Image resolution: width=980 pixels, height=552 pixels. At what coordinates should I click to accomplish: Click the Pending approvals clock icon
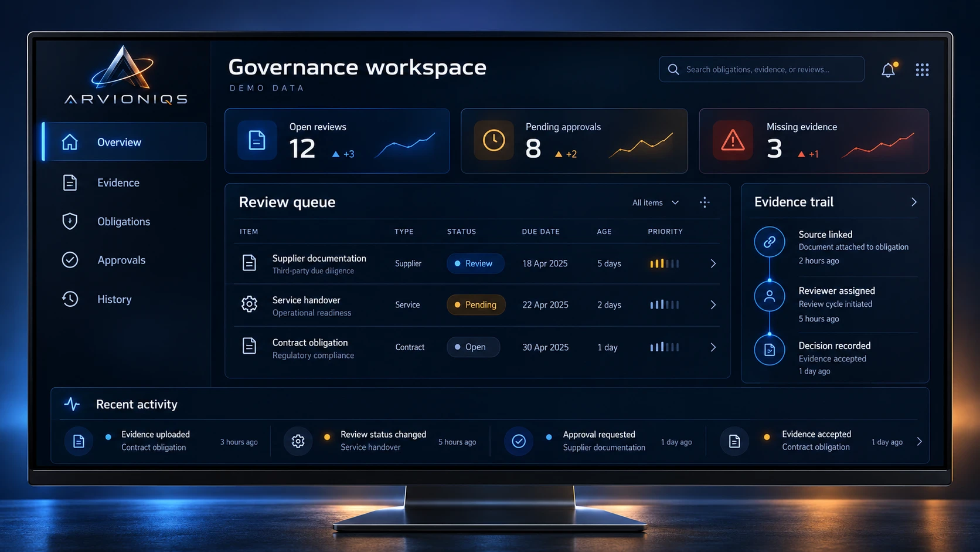click(494, 140)
